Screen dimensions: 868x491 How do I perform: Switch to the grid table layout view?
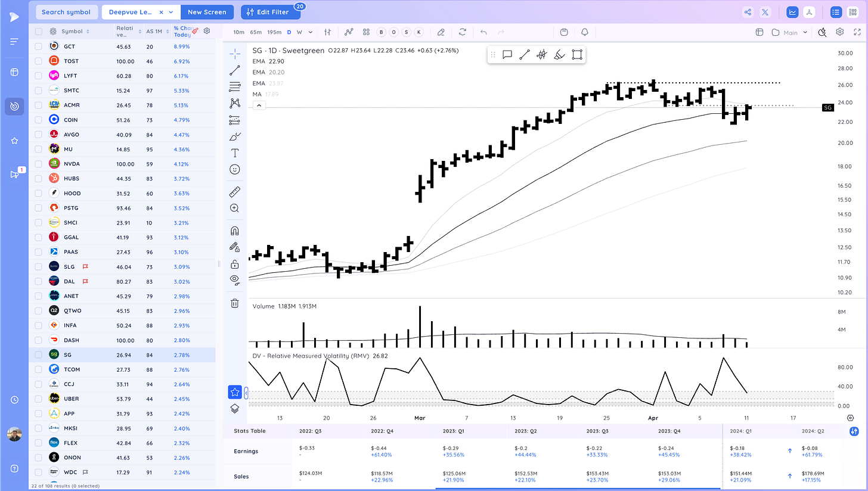point(852,12)
